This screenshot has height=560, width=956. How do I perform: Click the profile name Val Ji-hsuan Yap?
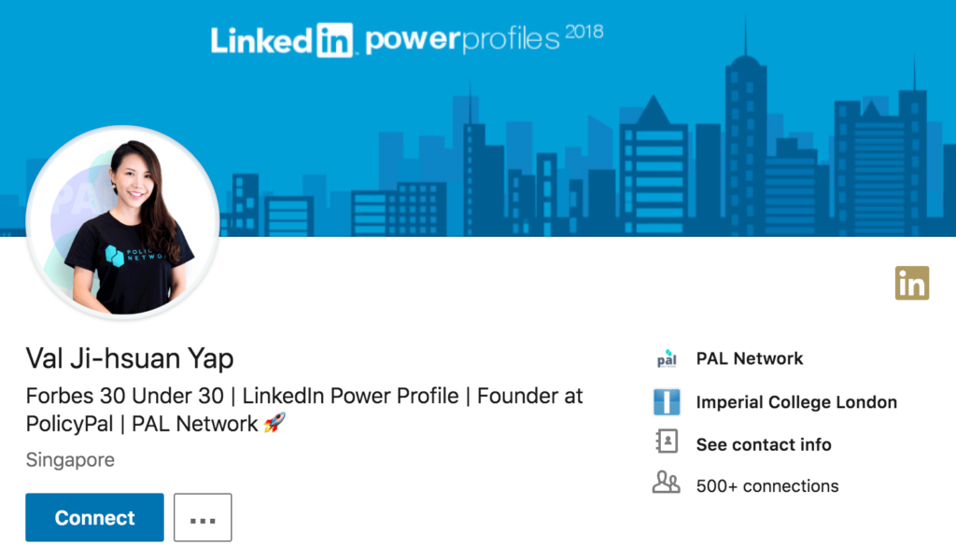coord(130,358)
